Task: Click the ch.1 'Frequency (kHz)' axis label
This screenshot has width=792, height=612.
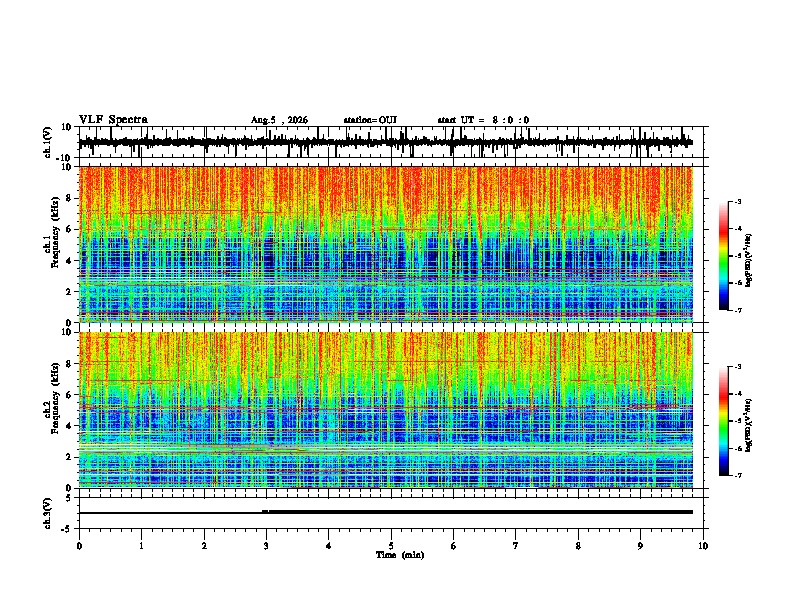Action: (x=55, y=230)
